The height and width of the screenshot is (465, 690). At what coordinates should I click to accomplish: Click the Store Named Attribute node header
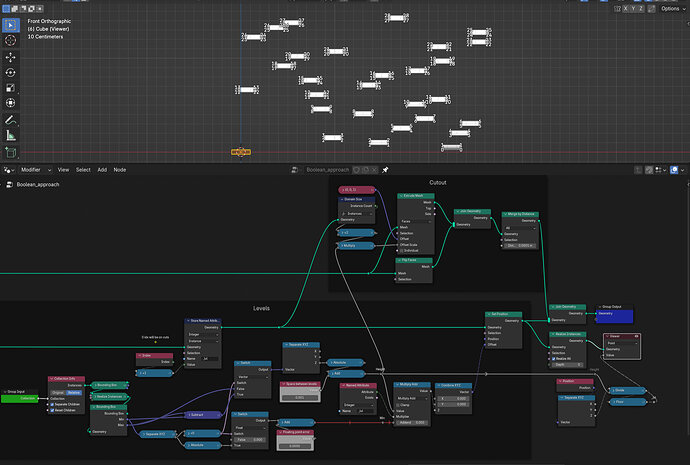coord(203,321)
